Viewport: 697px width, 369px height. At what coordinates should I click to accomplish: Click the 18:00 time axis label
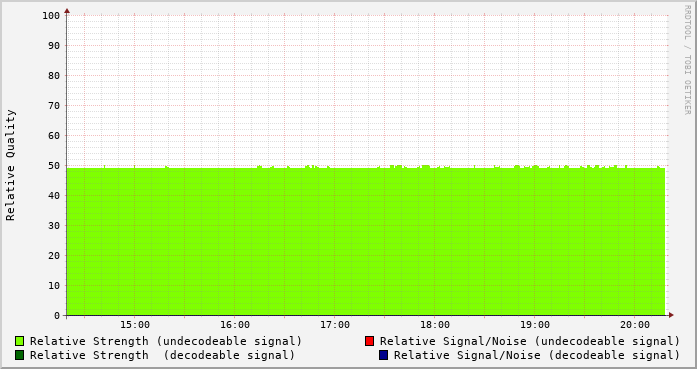[x=435, y=325]
